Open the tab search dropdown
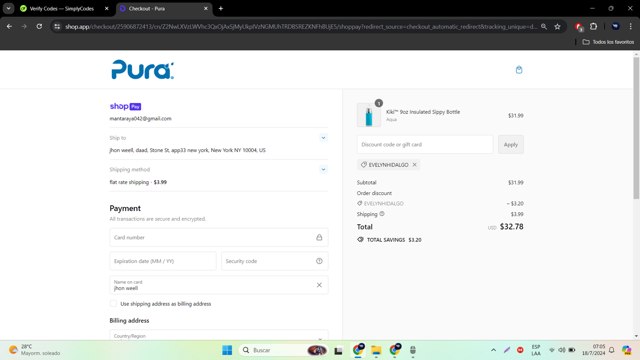The width and height of the screenshot is (640, 360). [x=9, y=9]
